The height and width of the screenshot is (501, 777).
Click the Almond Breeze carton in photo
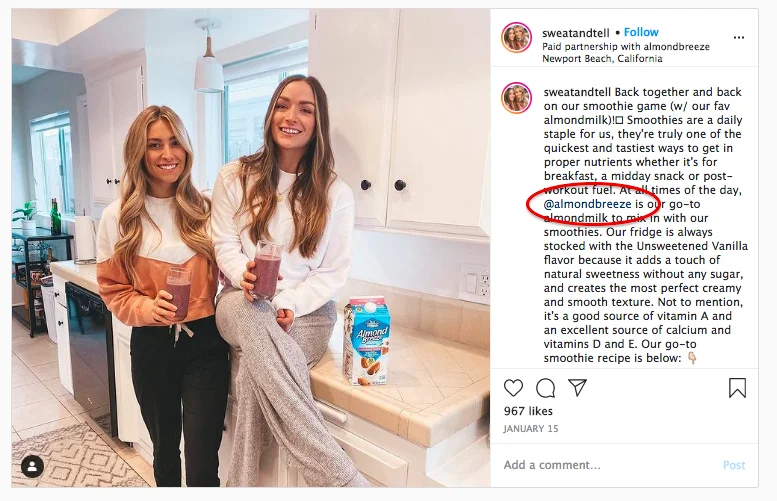point(367,341)
